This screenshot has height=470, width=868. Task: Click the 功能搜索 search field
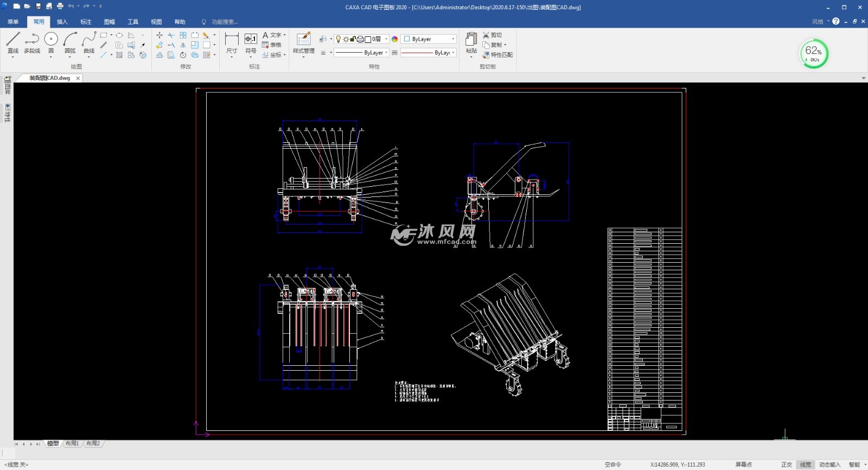224,22
